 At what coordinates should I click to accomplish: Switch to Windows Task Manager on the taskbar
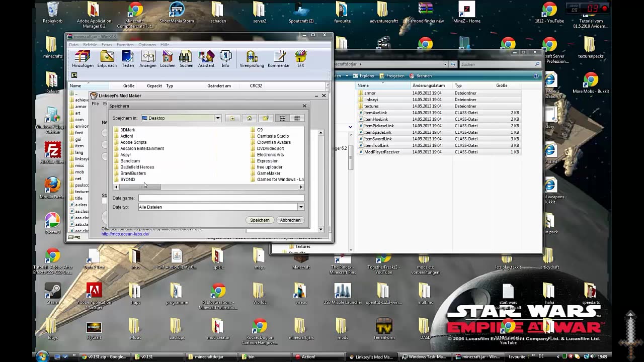424,357
